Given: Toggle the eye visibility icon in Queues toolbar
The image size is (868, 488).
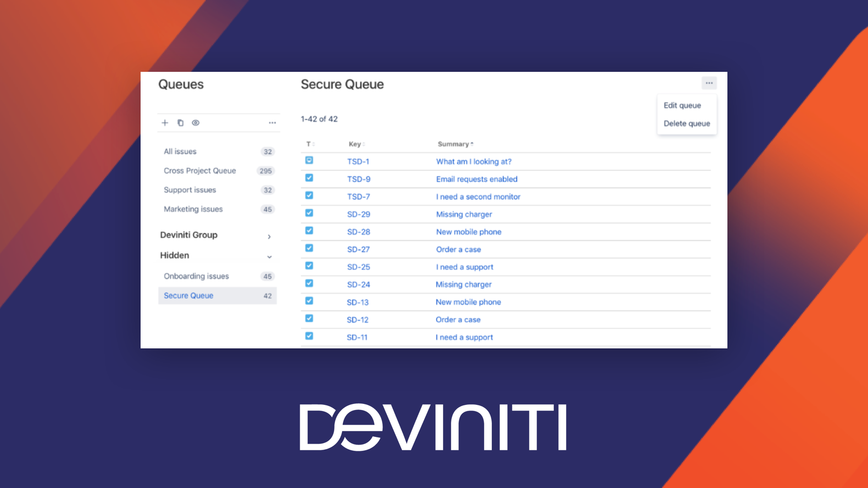Looking at the screenshot, I should pos(196,123).
